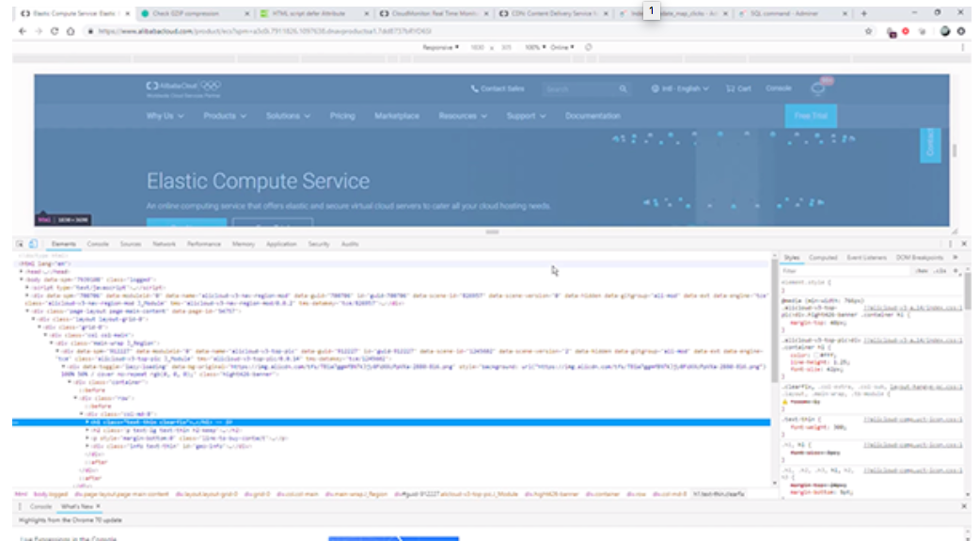
Task: Close the DevTools panel
Action: 965,244
